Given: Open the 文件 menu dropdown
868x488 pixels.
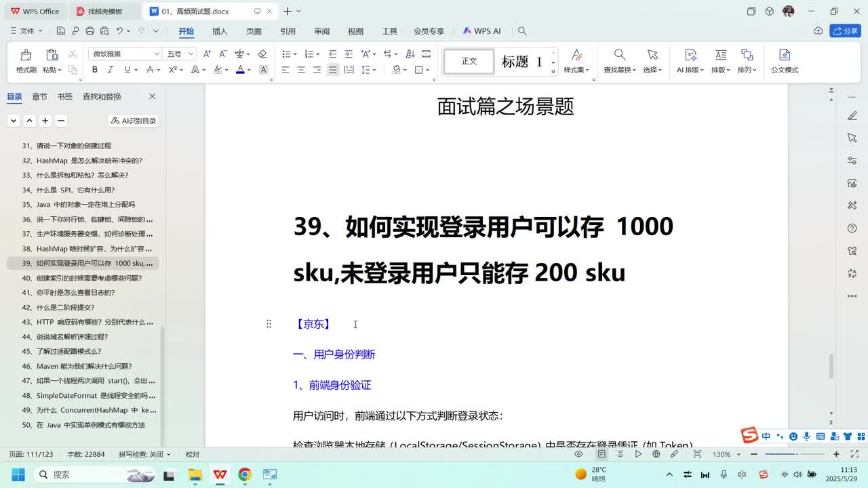Looking at the screenshot, I should click(27, 31).
